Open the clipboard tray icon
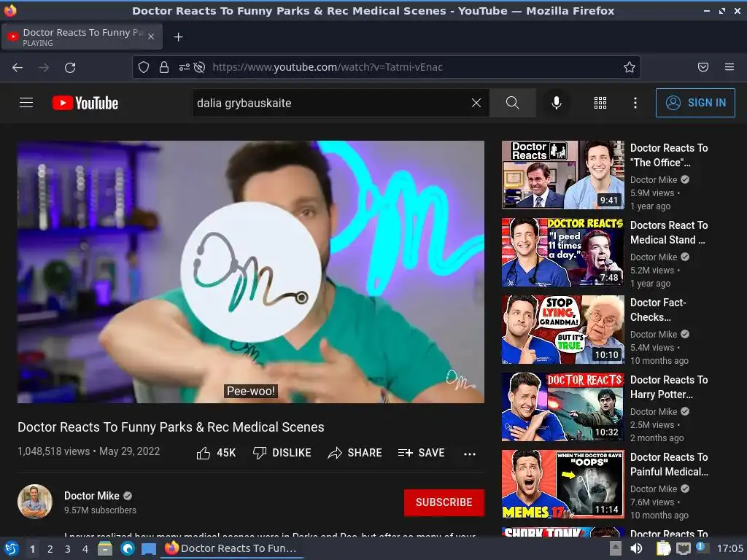The width and height of the screenshot is (747, 560). [662, 548]
